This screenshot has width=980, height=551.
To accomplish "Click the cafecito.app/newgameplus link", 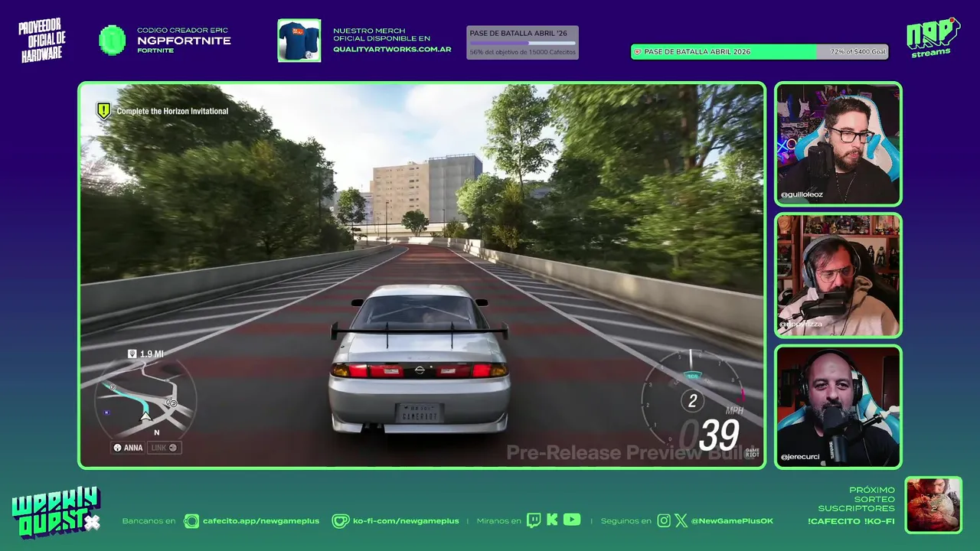I will [261, 521].
